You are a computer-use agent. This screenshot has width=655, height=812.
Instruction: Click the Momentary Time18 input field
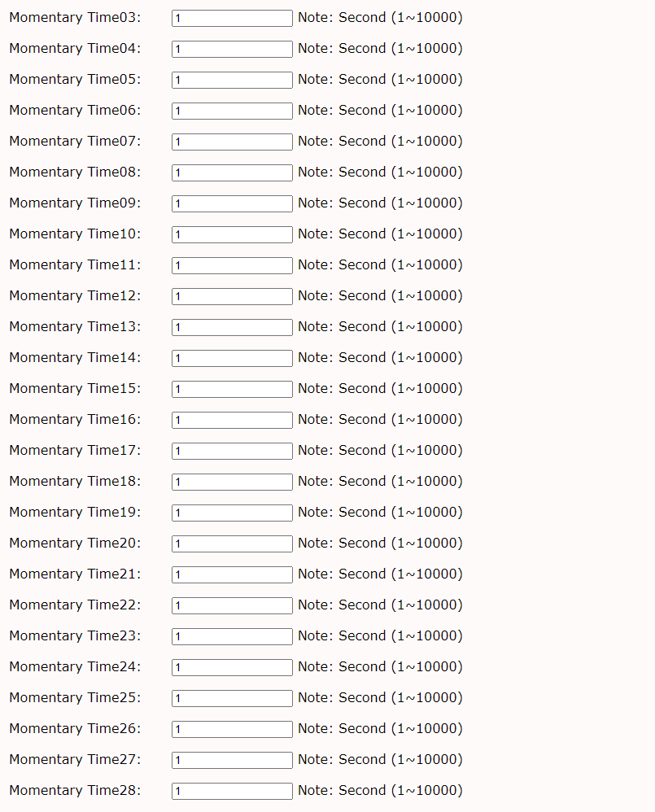[x=232, y=482]
